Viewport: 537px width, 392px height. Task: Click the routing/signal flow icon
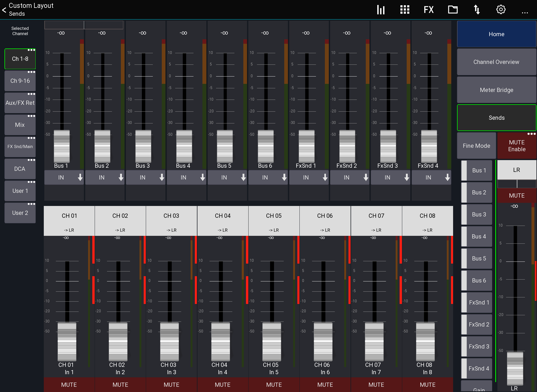477,9
